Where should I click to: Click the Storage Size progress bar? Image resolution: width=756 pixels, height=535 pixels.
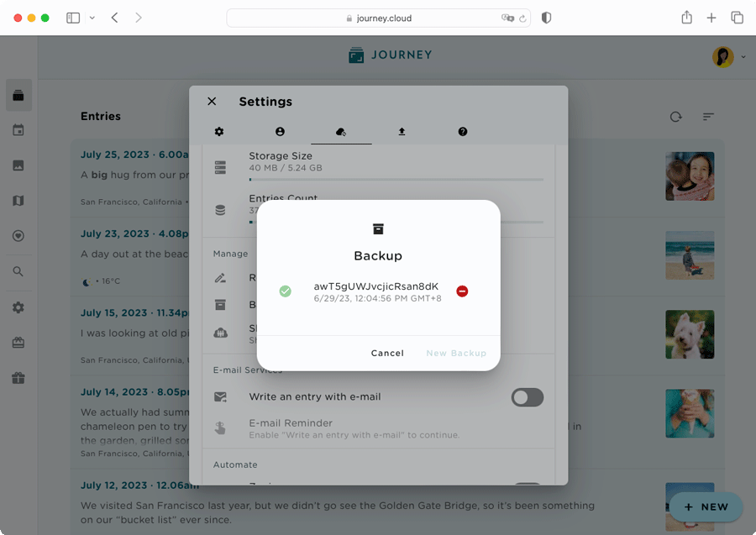[395, 178]
